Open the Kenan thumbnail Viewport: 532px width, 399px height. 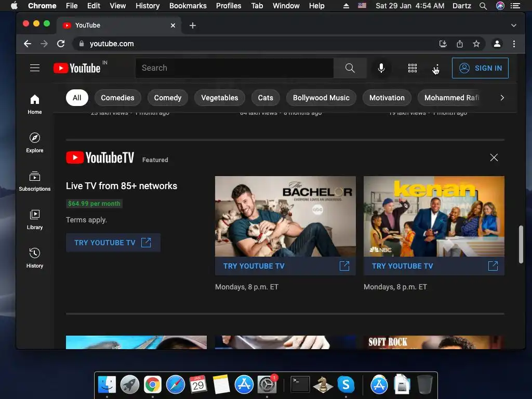[x=434, y=216]
